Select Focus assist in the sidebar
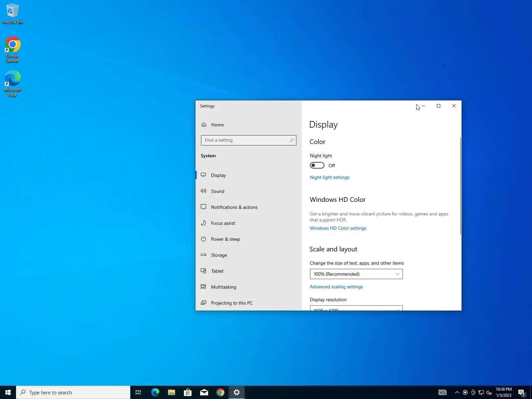The width and height of the screenshot is (532, 399). point(249,223)
